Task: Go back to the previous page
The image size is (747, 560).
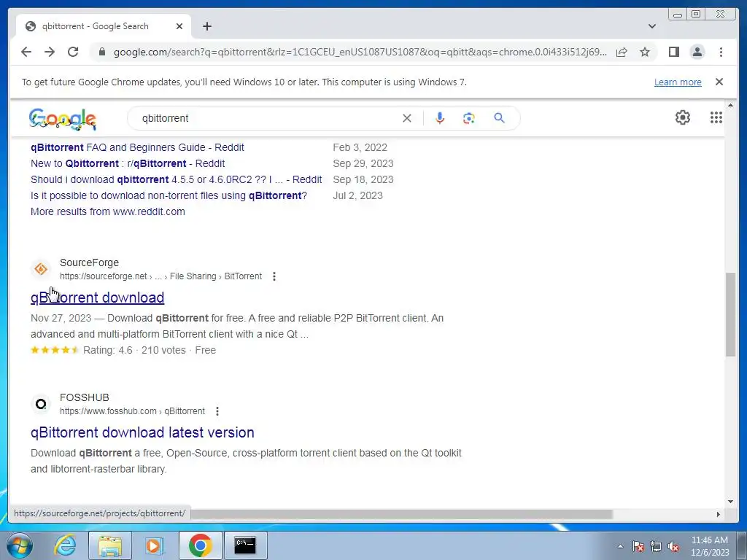Action: [26, 52]
